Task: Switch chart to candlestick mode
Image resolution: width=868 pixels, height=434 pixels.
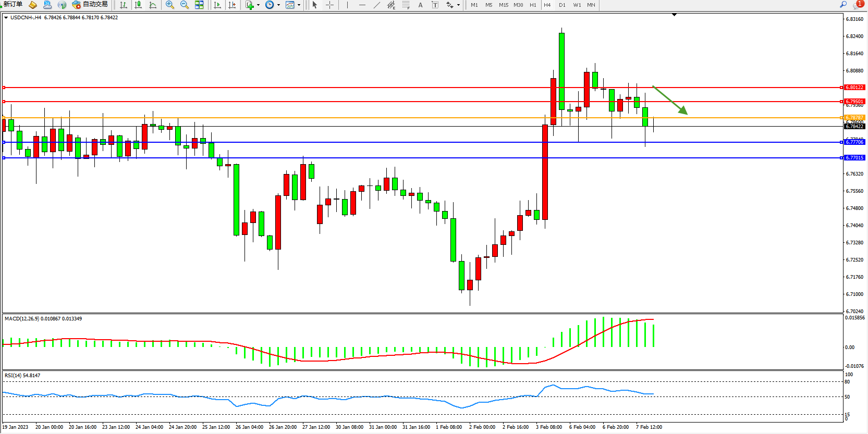Action: click(x=138, y=5)
